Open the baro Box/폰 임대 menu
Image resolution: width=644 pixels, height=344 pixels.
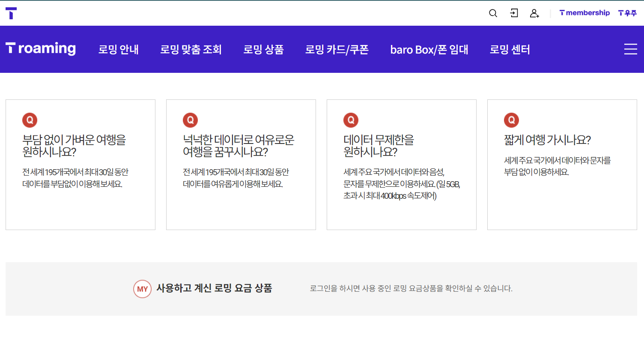(429, 49)
